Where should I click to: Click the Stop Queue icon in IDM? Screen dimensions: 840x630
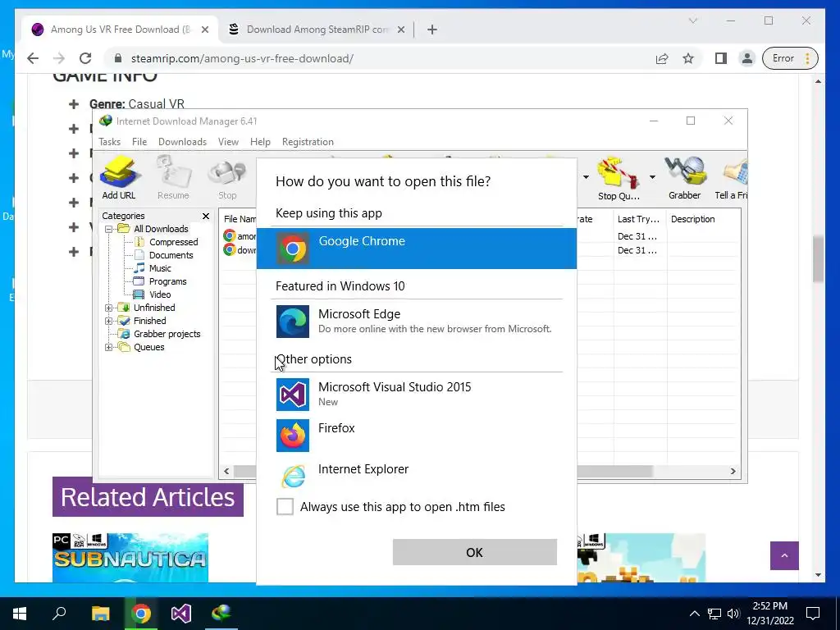point(619,180)
